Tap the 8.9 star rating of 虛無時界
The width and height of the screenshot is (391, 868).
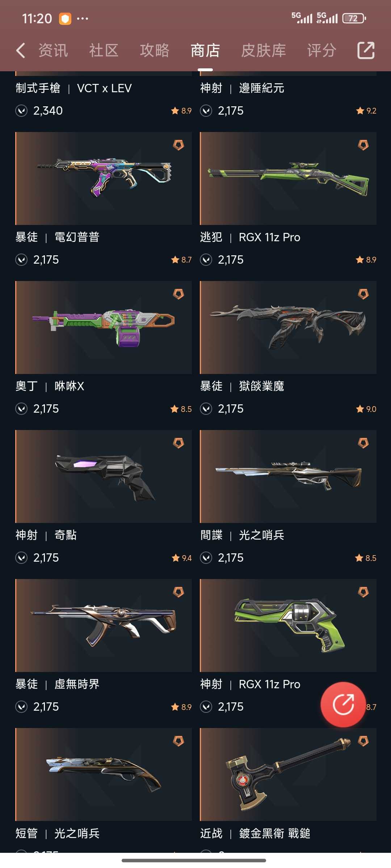(x=181, y=707)
